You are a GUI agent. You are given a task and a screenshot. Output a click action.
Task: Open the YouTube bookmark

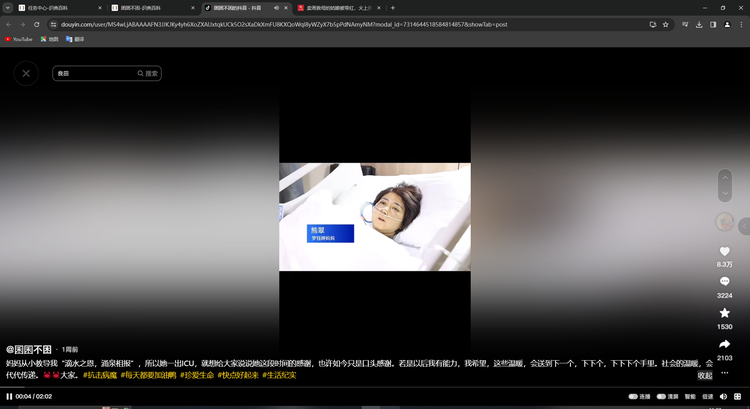(x=19, y=39)
